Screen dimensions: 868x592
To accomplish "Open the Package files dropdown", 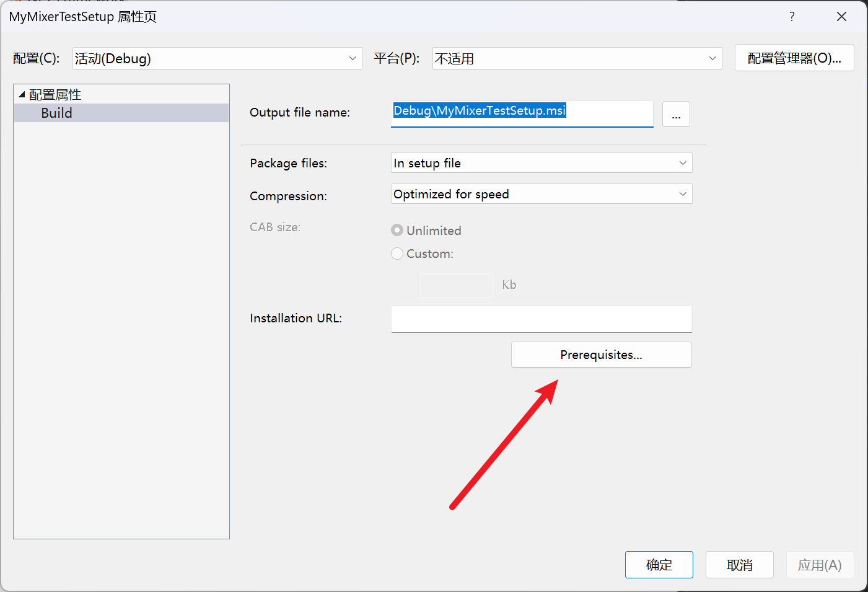I will 541,163.
